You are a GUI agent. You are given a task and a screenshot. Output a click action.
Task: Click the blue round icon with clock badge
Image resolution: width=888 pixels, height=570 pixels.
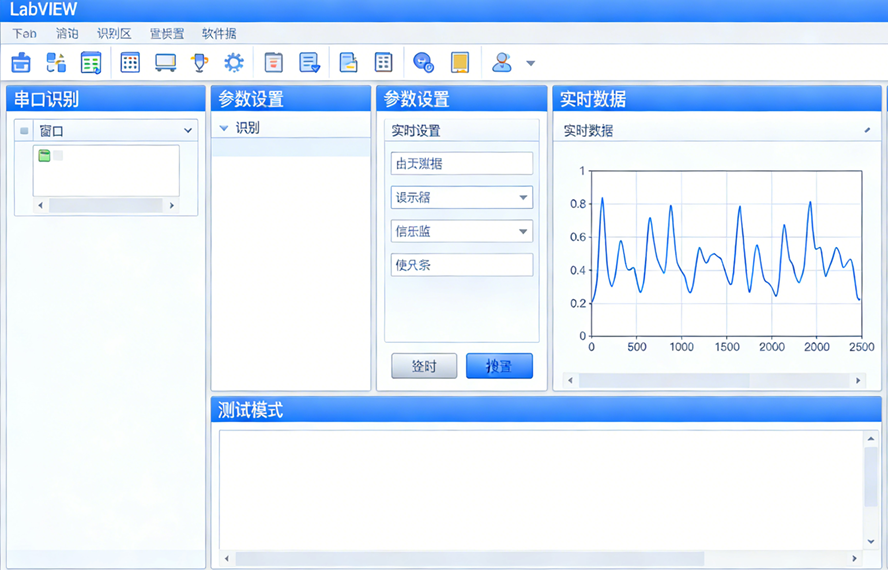point(423,62)
